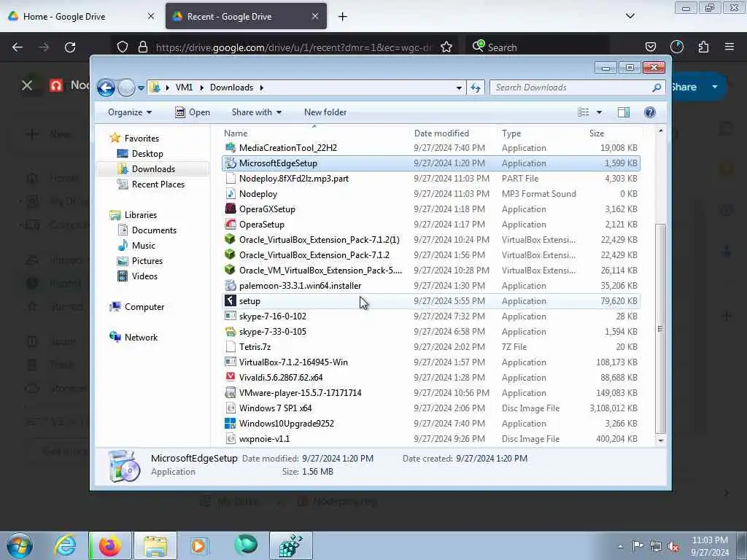This screenshot has width=747, height=560.
Task: Select the Vivaldi installer icon
Action: pos(231,377)
